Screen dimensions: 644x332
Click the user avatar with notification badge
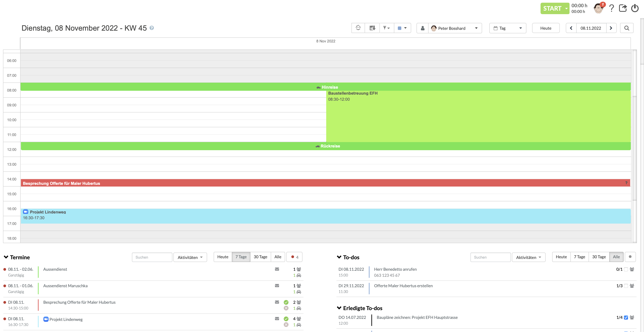coord(599,8)
